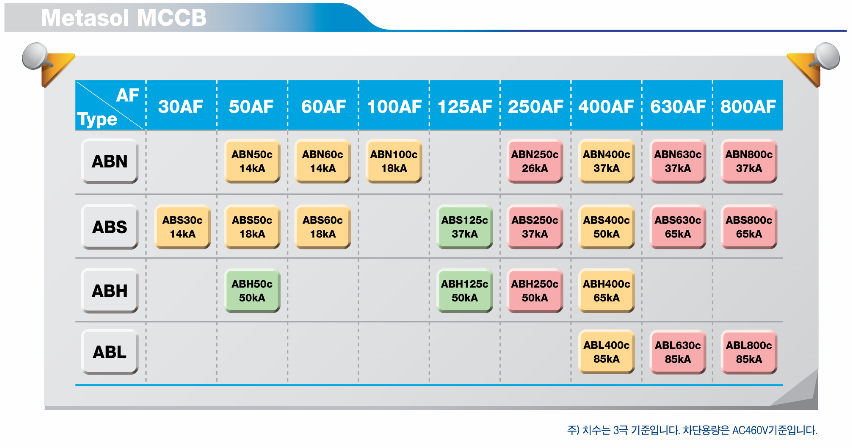This screenshot has width=852, height=448.
Task: Open the ABN50c 14kA tile
Action: click(252, 161)
